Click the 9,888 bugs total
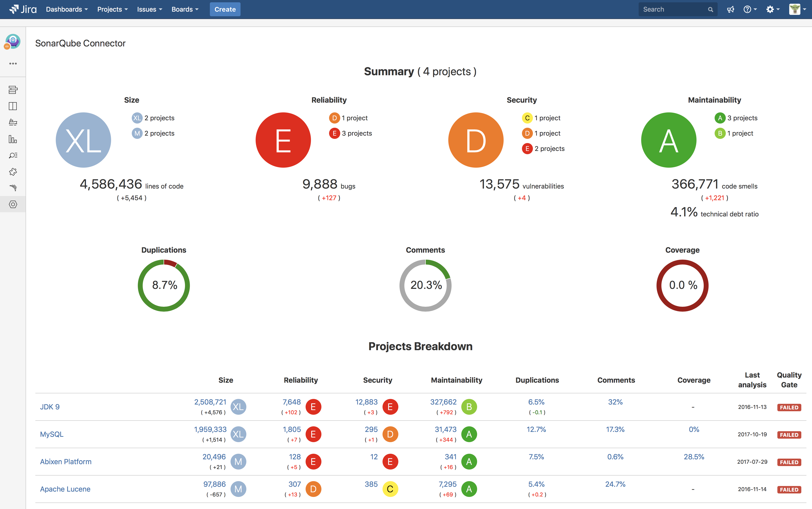812x509 pixels. [329, 184]
